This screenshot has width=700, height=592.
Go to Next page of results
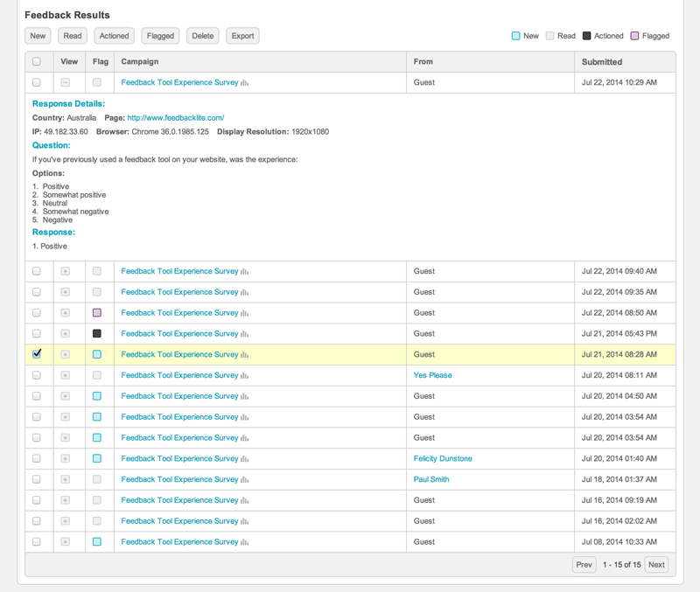tap(656, 565)
